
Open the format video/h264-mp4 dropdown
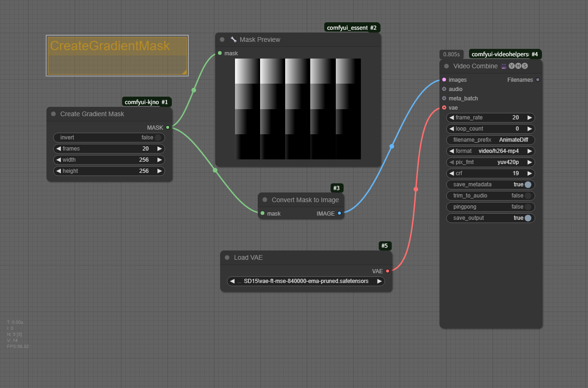[490, 151]
